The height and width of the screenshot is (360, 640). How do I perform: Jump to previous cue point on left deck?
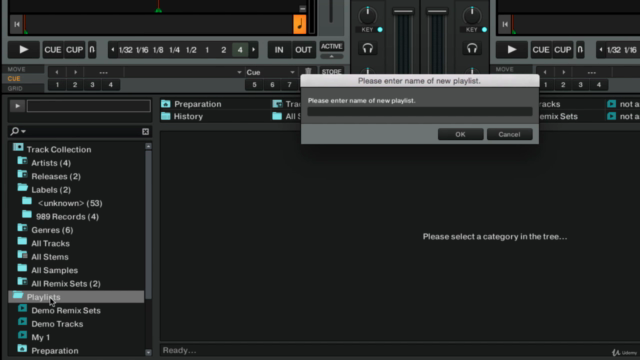57,72
